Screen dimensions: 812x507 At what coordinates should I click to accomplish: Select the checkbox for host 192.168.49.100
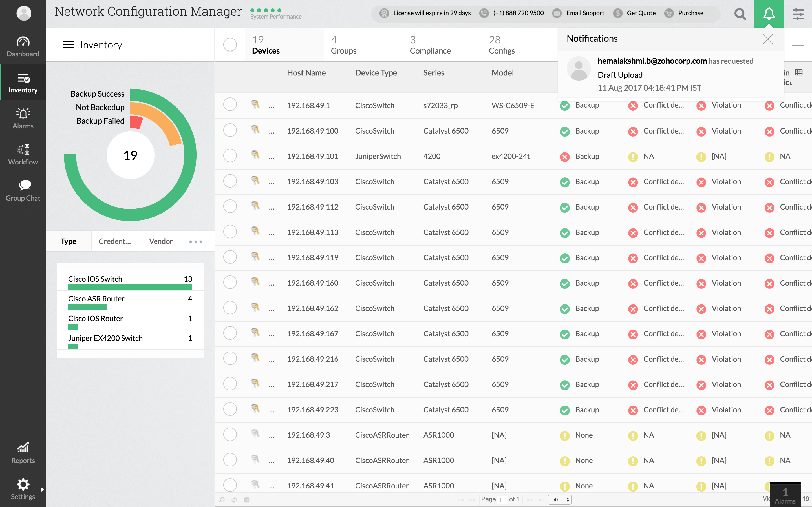point(230,130)
